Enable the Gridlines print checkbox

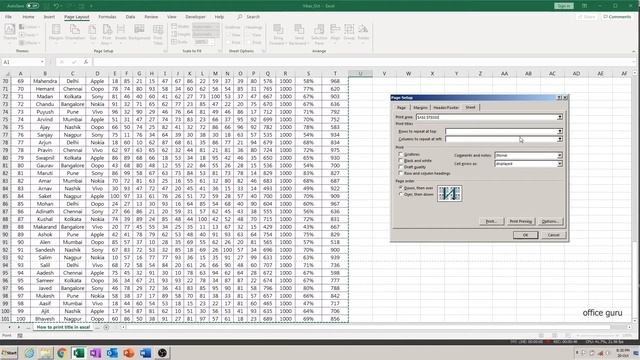(x=401, y=154)
